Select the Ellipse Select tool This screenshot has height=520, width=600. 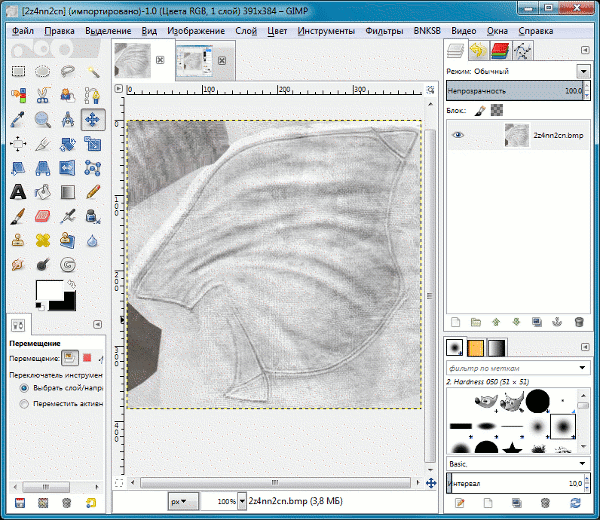coord(42,72)
